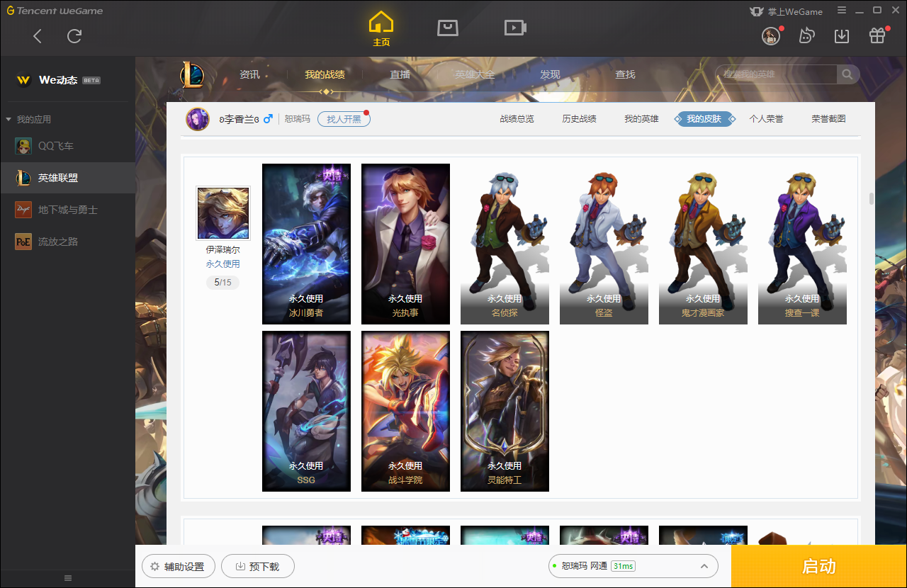Open the user avatar in top bar
This screenshot has width=907, height=588.
771,36
